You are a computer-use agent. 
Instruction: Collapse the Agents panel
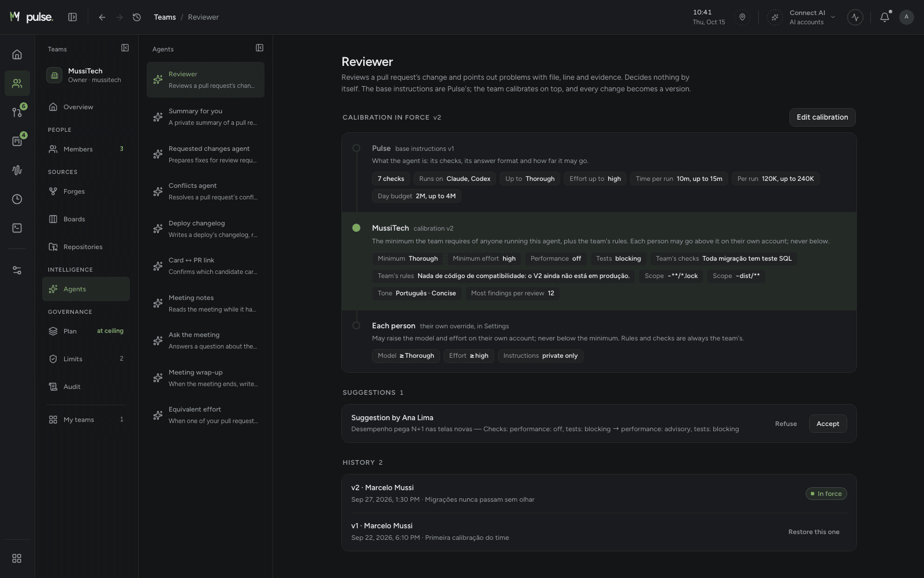pos(259,48)
